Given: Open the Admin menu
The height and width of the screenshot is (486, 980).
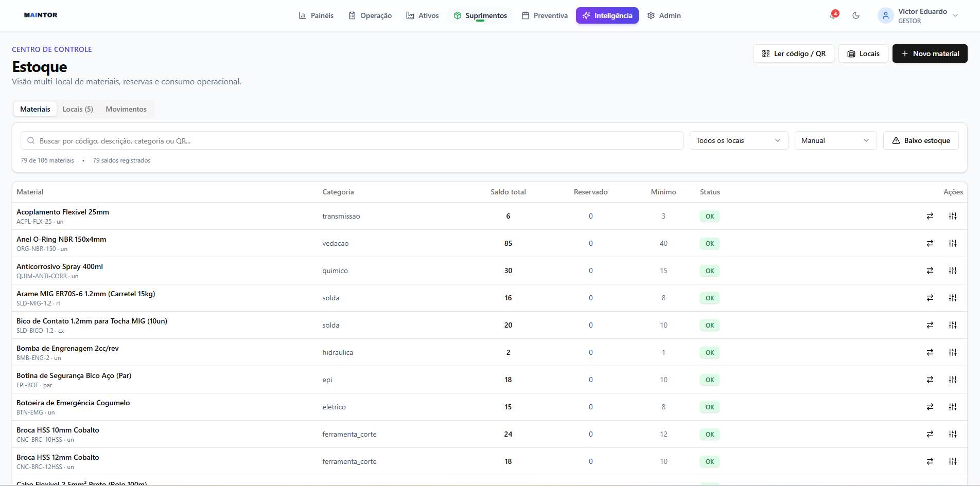Looking at the screenshot, I should (664, 15).
